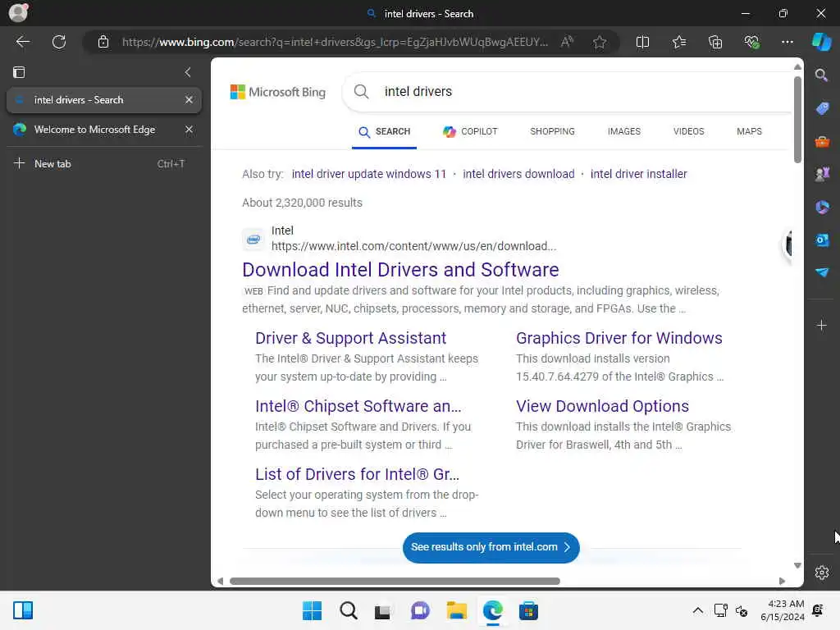Open Download Intel Drivers and Software result

(400, 269)
